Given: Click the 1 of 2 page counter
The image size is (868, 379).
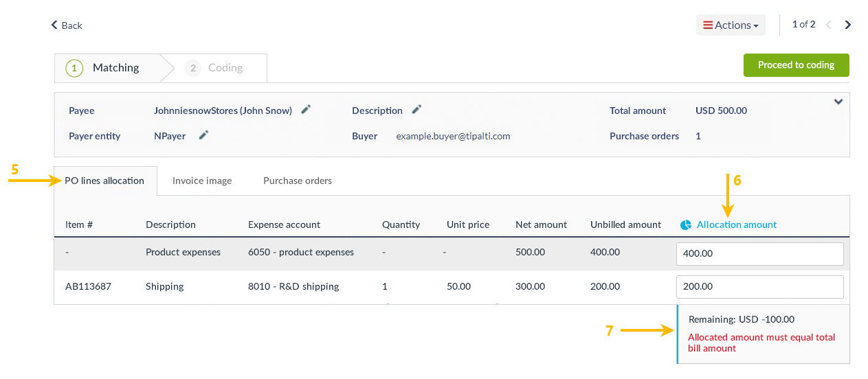Looking at the screenshot, I should 803,24.
